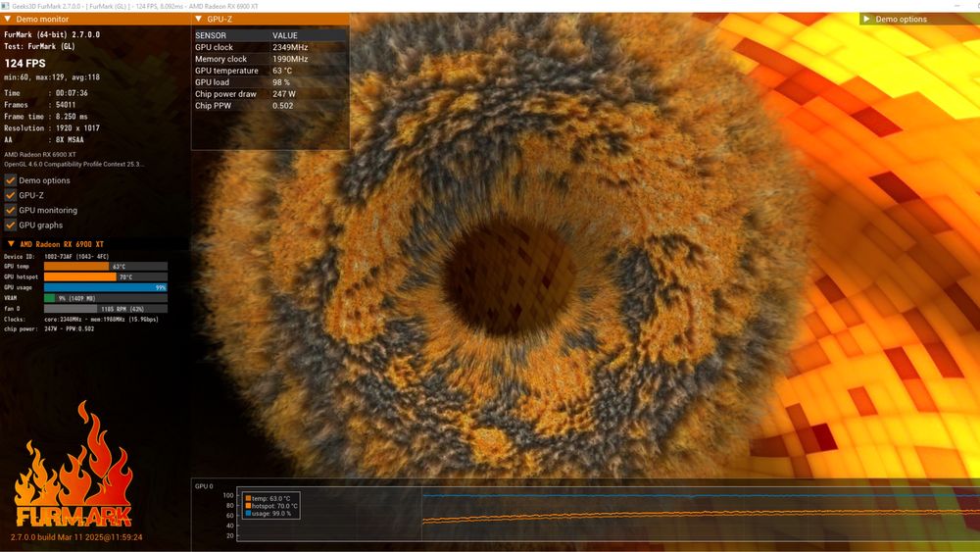Screen dimensions: 980x552
Task: Click the Chip power draw 247 W row
Action: pos(270,94)
